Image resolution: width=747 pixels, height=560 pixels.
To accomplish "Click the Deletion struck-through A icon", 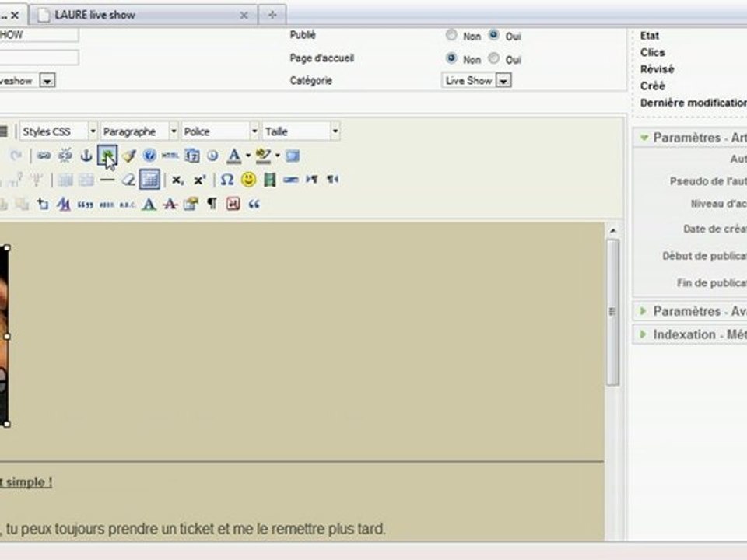I will point(170,205).
